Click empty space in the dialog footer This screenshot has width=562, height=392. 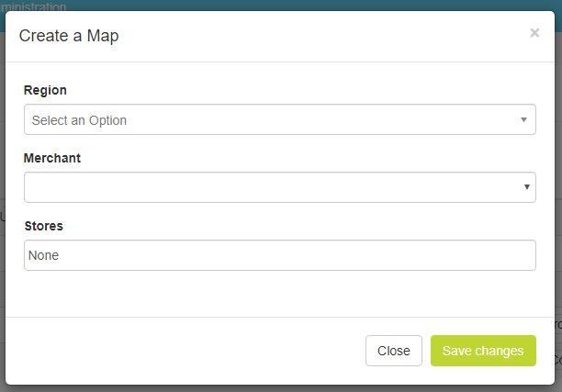[x=184, y=351]
